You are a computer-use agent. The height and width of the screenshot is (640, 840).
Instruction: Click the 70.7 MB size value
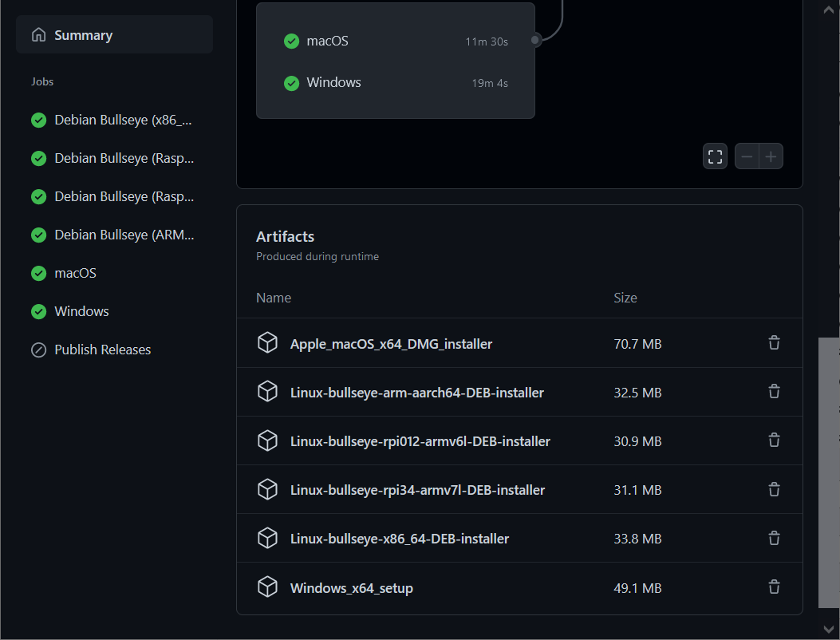637,344
